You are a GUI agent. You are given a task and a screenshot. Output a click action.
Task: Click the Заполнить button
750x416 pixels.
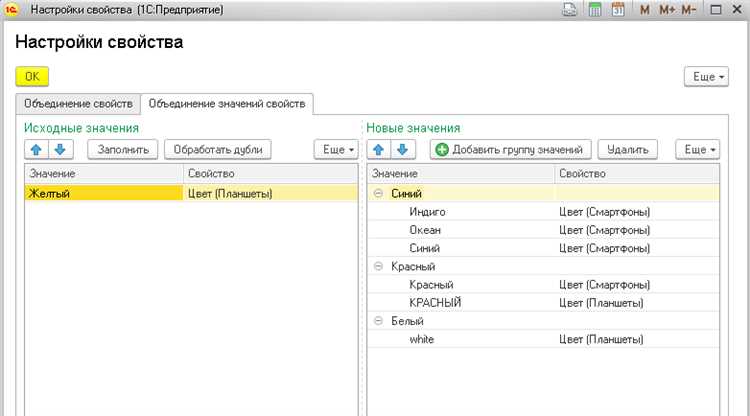click(123, 150)
